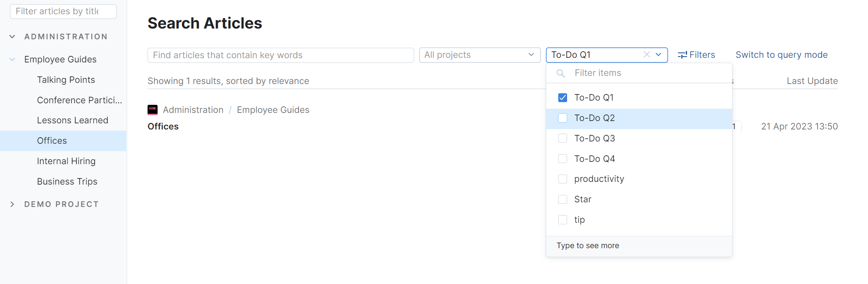Viewport: 868px width, 284px height.
Task: Click the dropdown arrow on the tag selector
Action: click(658, 55)
